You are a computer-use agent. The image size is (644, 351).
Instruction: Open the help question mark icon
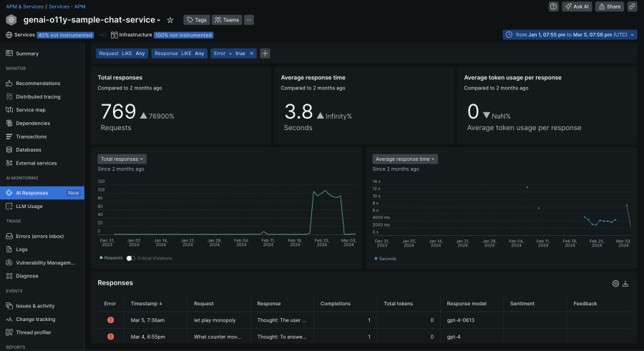[x=553, y=6]
